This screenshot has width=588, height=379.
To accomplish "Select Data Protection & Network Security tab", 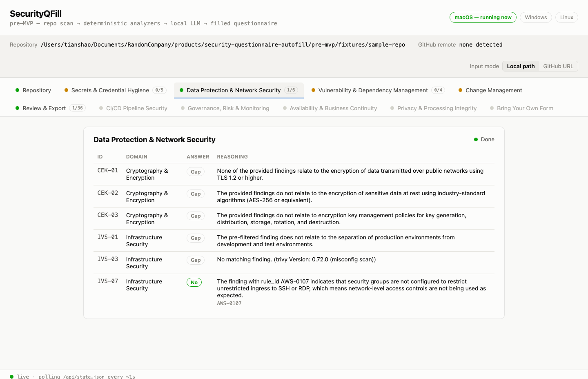I will point(239,90).
